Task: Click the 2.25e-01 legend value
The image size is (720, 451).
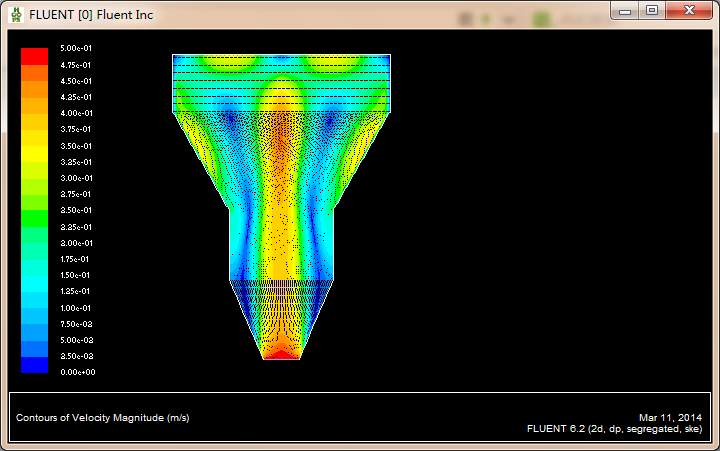Action: pyautogui.click(x=76, y=227)
